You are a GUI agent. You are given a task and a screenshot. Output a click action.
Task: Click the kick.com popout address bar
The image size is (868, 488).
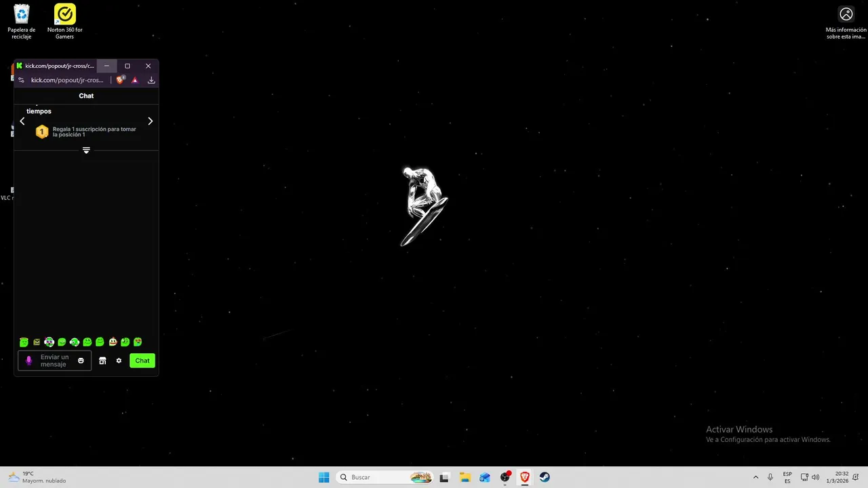pos(67,80)
